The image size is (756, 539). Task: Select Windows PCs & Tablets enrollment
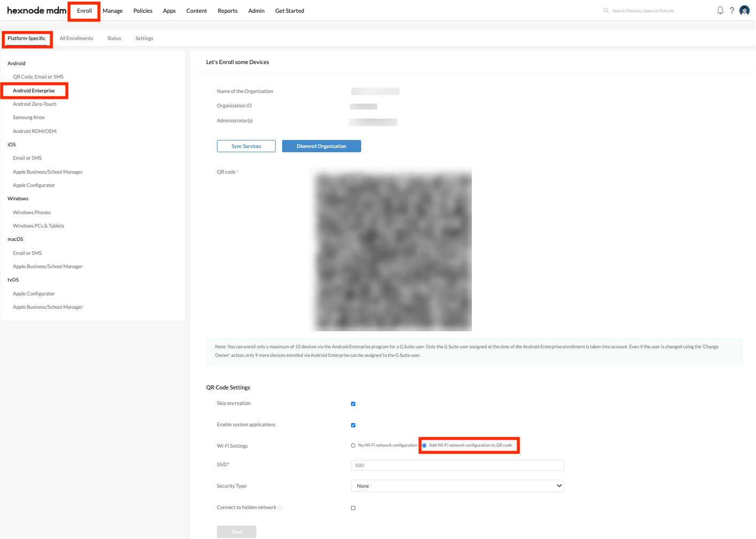(38, 226)
